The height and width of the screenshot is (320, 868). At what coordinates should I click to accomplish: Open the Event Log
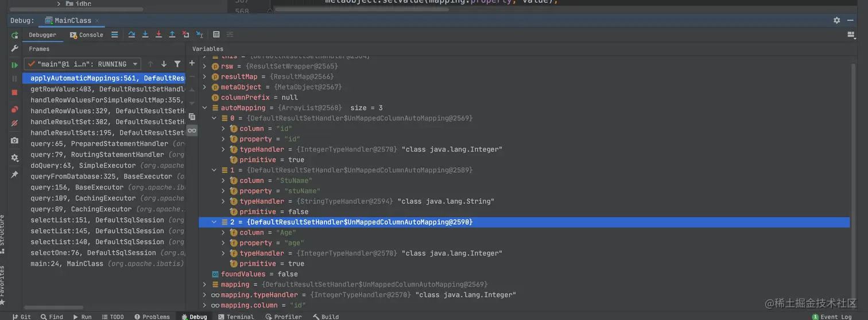click(x=831, y=317)
